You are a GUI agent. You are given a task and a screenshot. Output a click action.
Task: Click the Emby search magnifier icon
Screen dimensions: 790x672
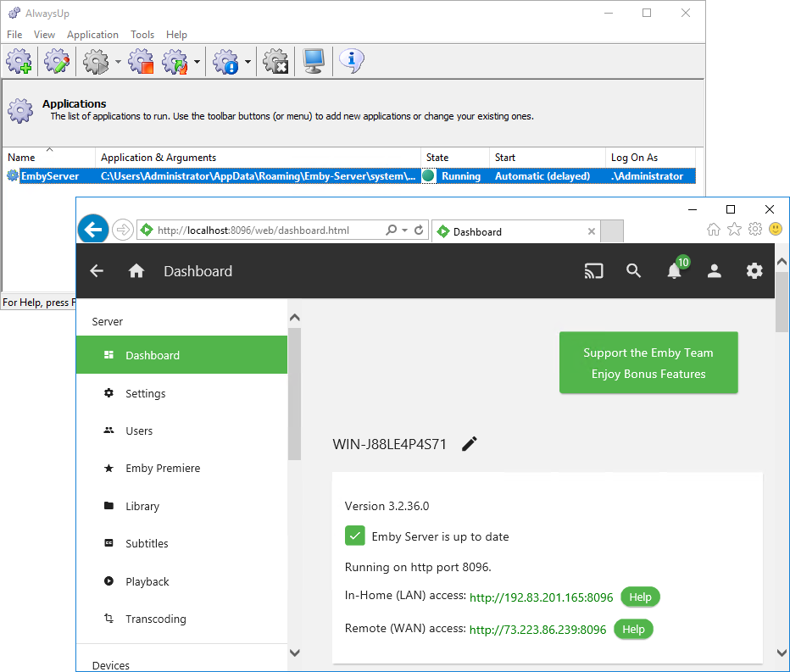pos(633,271)
